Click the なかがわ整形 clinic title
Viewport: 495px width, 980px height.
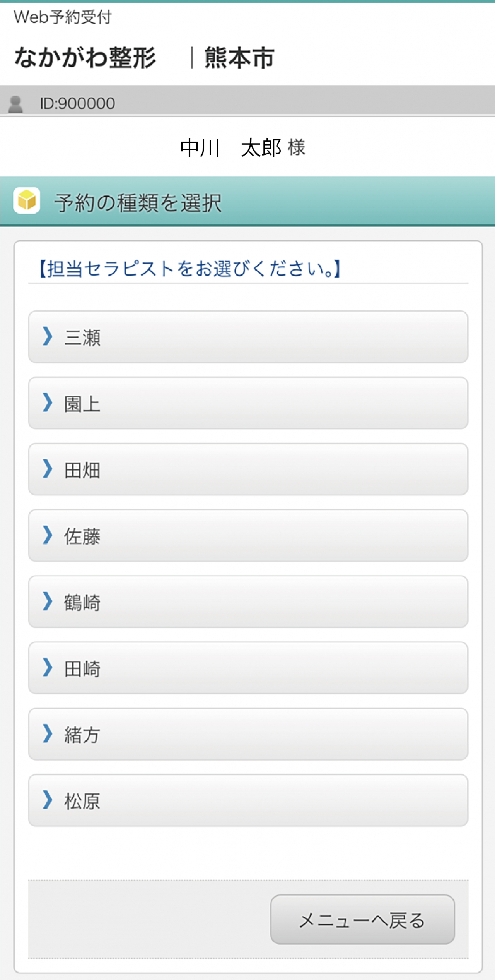85,58
